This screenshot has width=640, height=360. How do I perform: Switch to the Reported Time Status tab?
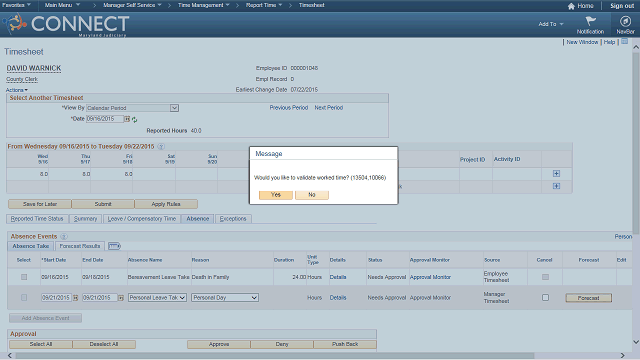click(x=37, y=219)
